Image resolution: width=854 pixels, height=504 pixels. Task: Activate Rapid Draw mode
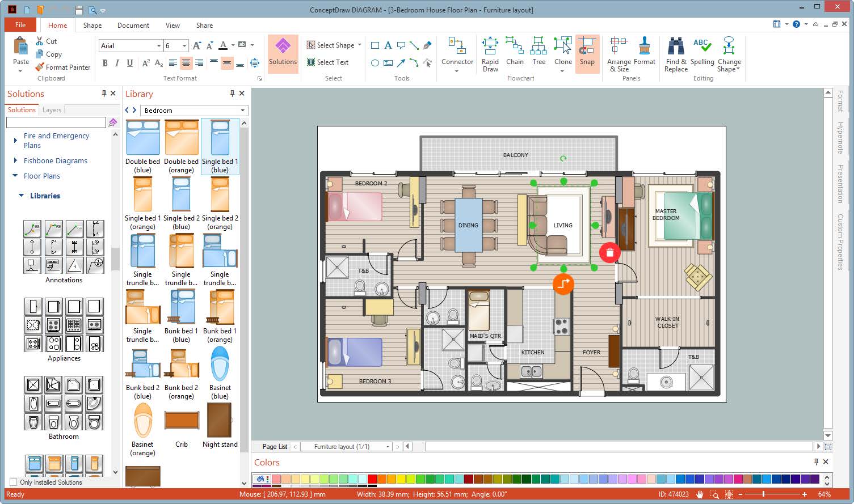tap(490, 54)
